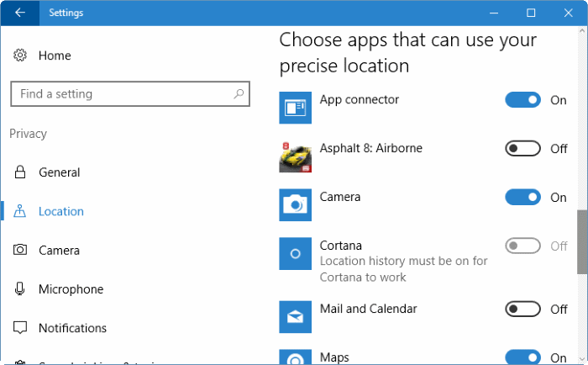Minimize the Settings window
588x365 pixels.
tap(494, 13)
